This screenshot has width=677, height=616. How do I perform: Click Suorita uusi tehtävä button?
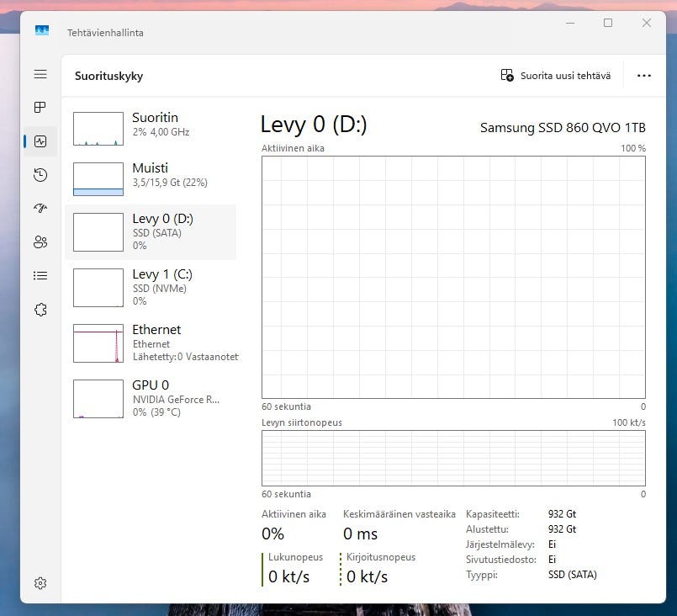(x=555, y=76)
